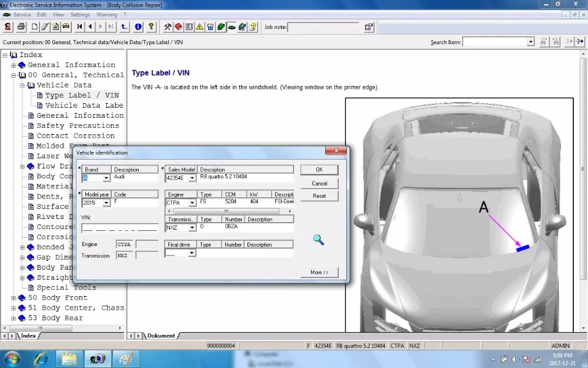Click the More button in dialog
The image size is (588, 368).
pos(319,271)
